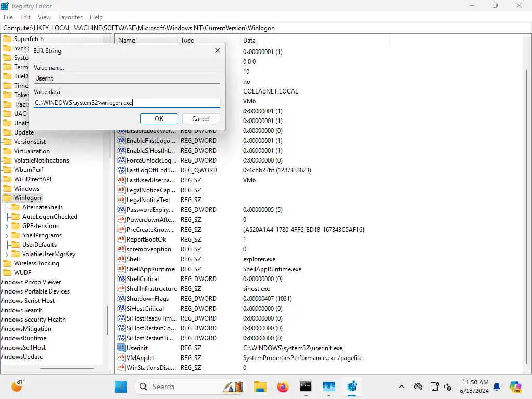Select the ShellAppRuntime value name
This screenshot has width=532, height=399.
[151, 269]
